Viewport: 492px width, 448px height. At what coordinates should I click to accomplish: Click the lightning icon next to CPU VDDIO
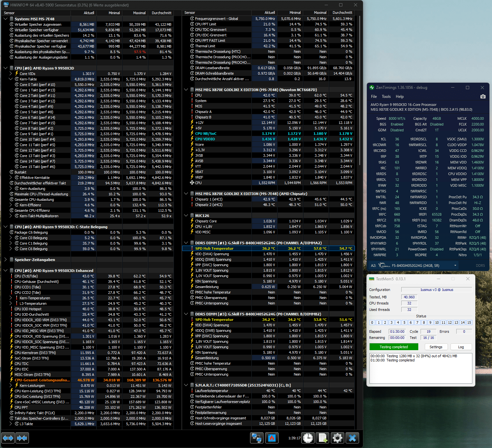(192, 139)
